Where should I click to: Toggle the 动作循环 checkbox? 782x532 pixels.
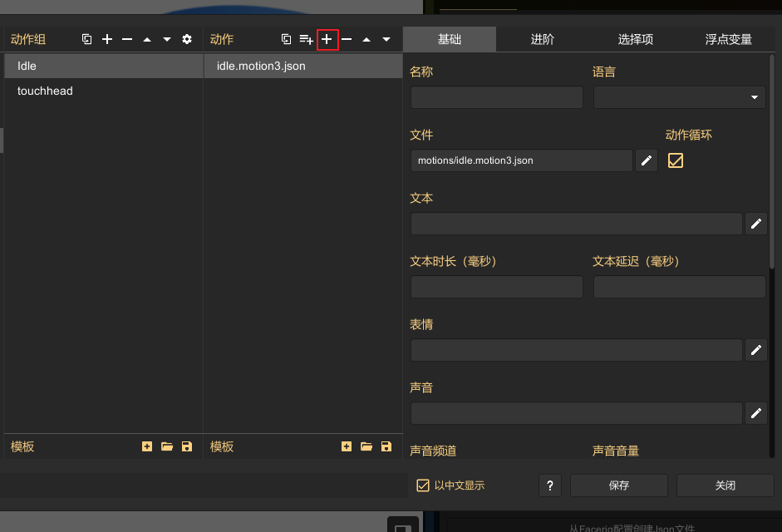pos(676,160)
